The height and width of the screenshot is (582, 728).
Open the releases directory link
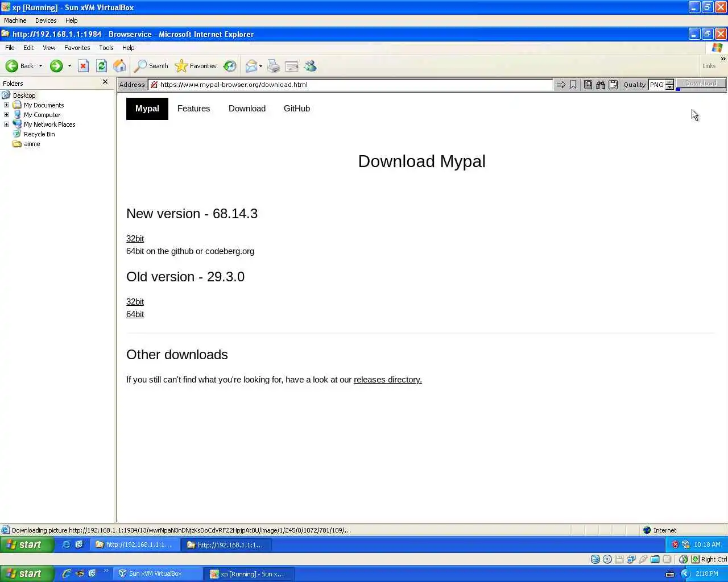388,380
